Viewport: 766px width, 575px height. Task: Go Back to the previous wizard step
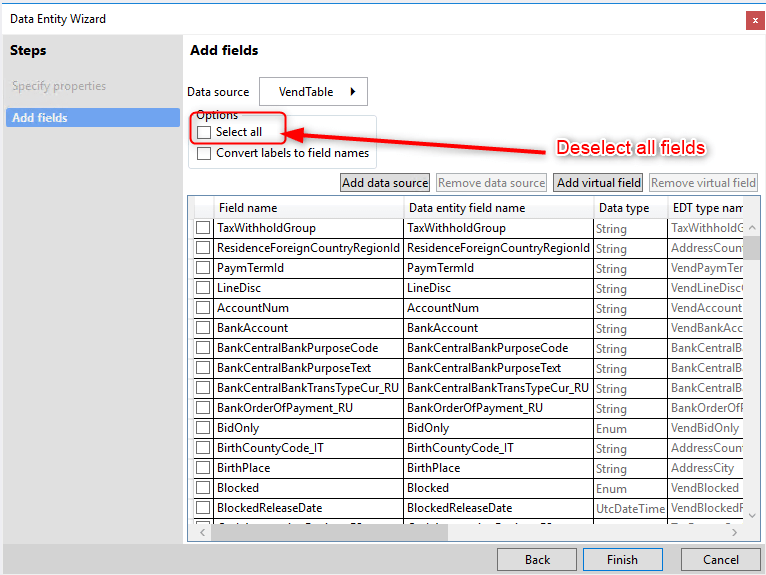(x=537, y=559)
